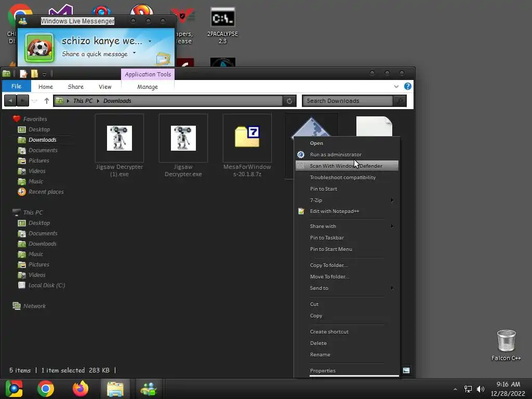
Task: Open Share a quick message dropdown
Action: coord(134,53)
